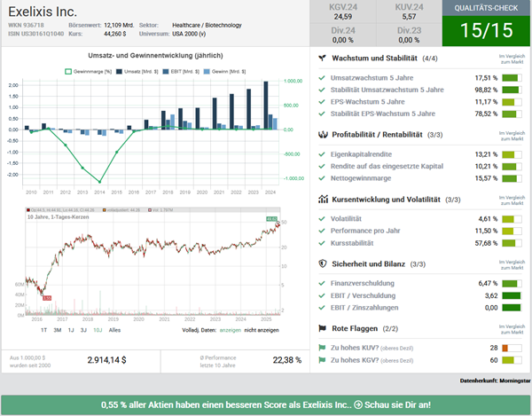This screenshot has width=532, height=416.
Task: Click the green flag next to Zu hohes KUV?
Action: [322, 348]
